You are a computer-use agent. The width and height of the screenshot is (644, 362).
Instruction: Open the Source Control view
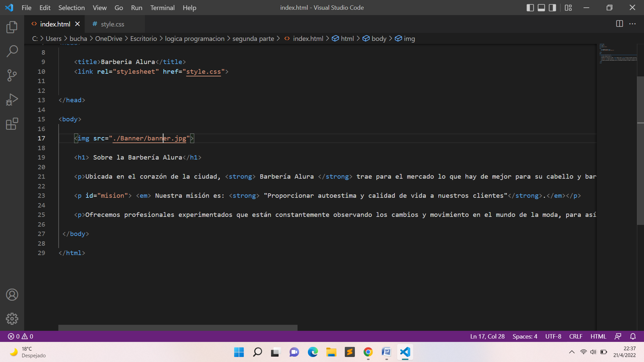pyautogui.click(x=12, y=75)
